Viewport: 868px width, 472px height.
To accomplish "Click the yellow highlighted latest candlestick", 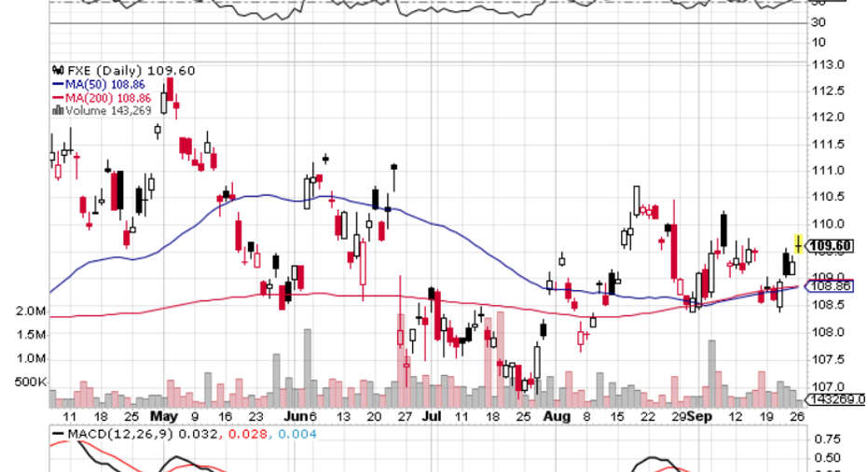I will click(798, 244).
